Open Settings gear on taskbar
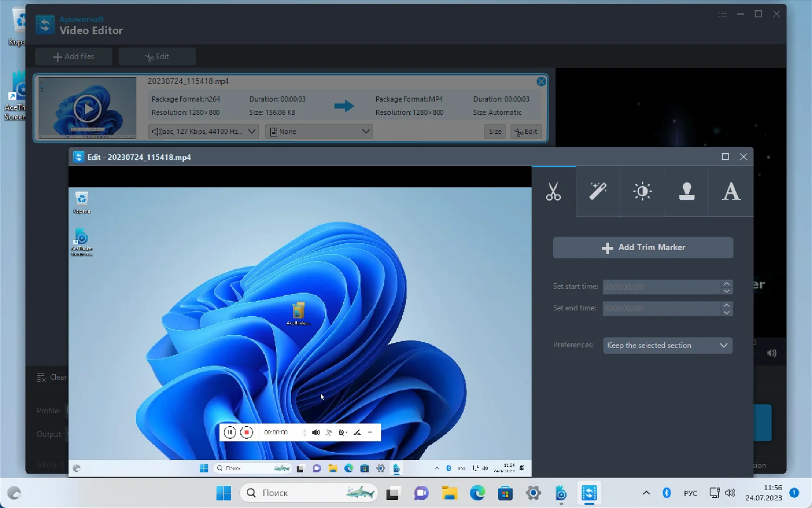The width and height of the screenshot is (812, 508). (534, 493)
